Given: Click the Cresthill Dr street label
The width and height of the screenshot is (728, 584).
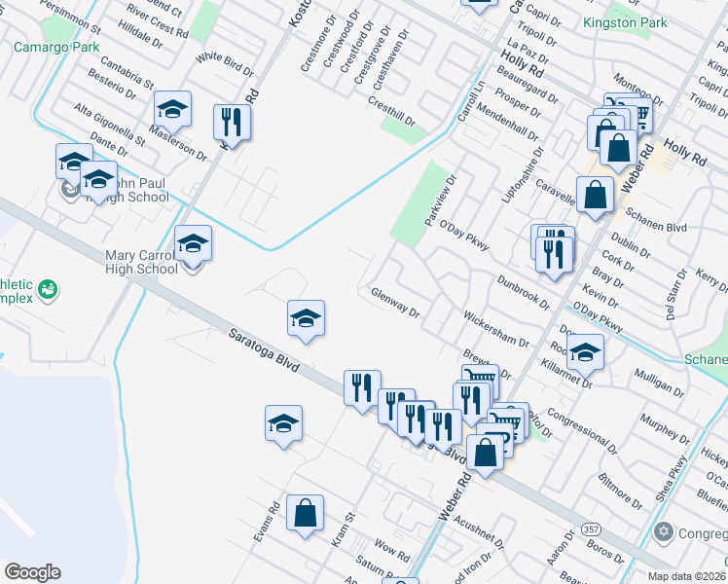Looking at the screenshot, I should click(392, 111).
